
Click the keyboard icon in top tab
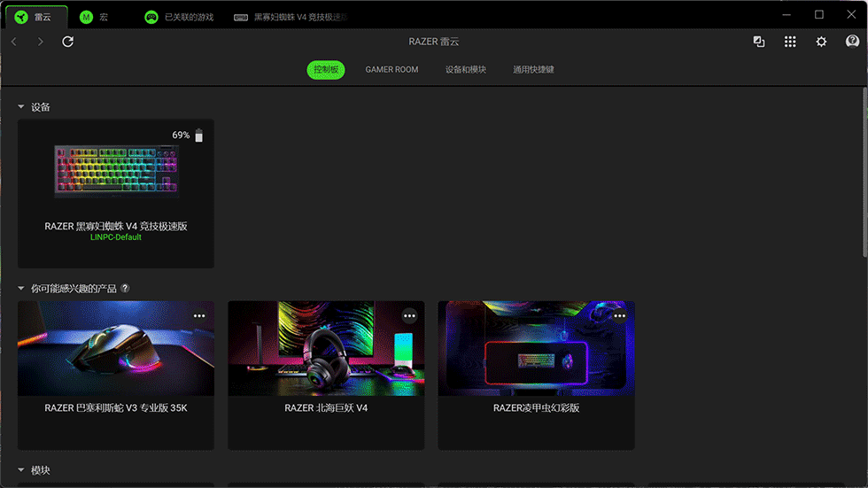241,17
